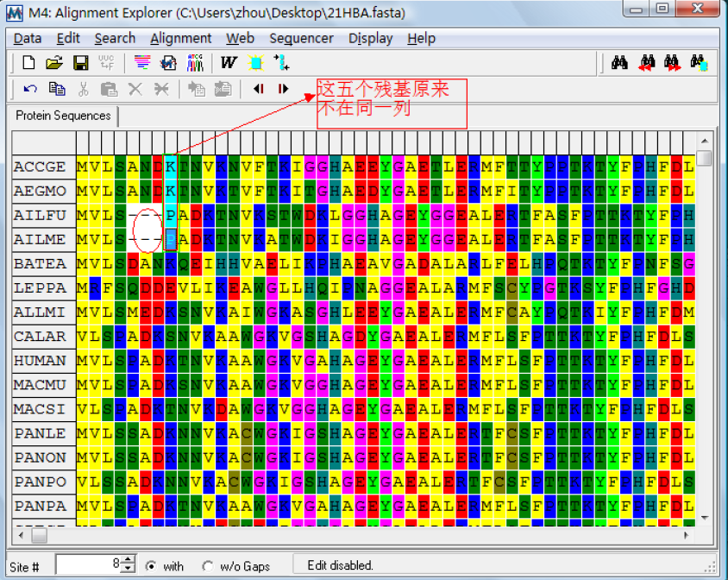Find next with red-right binoculars

tap(672, 62)
